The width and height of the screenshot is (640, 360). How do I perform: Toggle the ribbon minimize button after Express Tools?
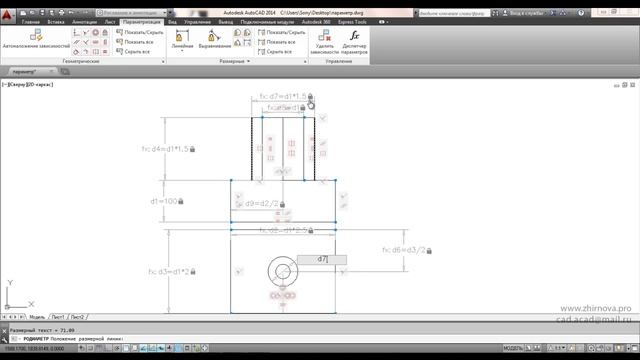pyautogui.click(x=383, y=22)
